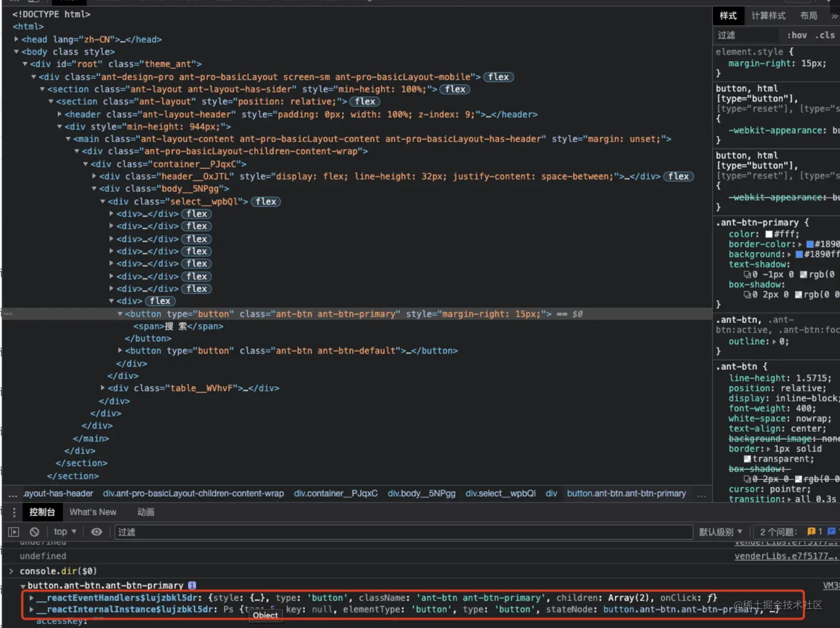Open the console drawer three-dot menu

pyautogui.click(x=14, y=512)
